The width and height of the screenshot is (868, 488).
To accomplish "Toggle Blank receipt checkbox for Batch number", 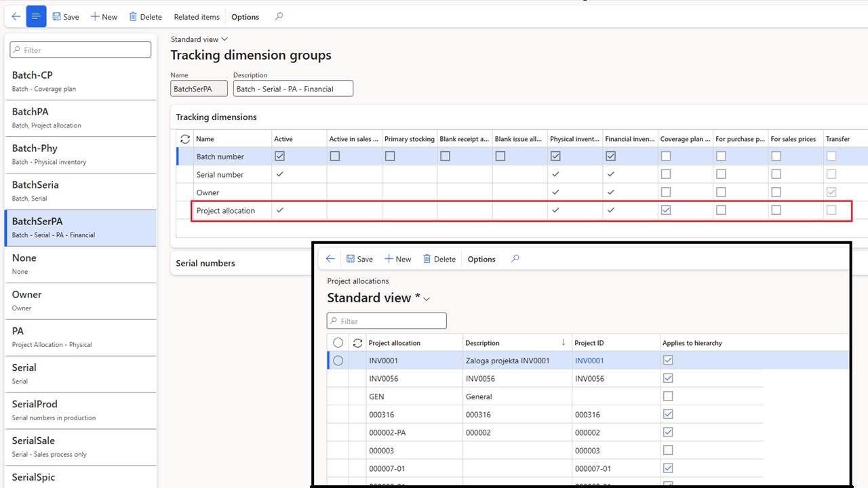I will [x=445, y=156].
